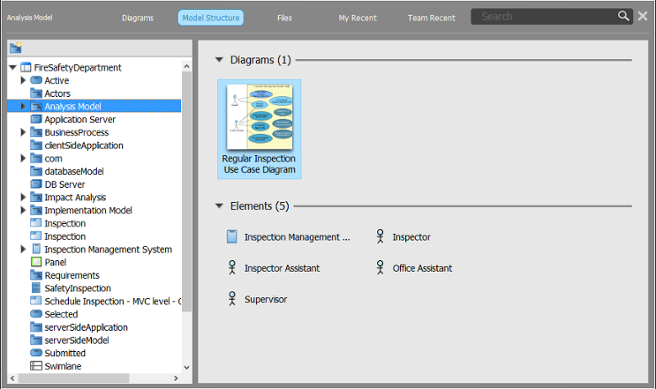Viewport: 656px width, 389px height.
Task: Expand the BusinessProcess tree node
Action: [23, 132]
